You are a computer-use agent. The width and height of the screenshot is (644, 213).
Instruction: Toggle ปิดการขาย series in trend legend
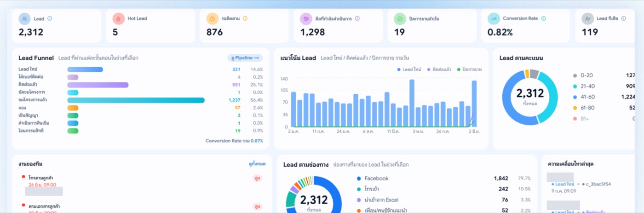click(x=469, y=69)
